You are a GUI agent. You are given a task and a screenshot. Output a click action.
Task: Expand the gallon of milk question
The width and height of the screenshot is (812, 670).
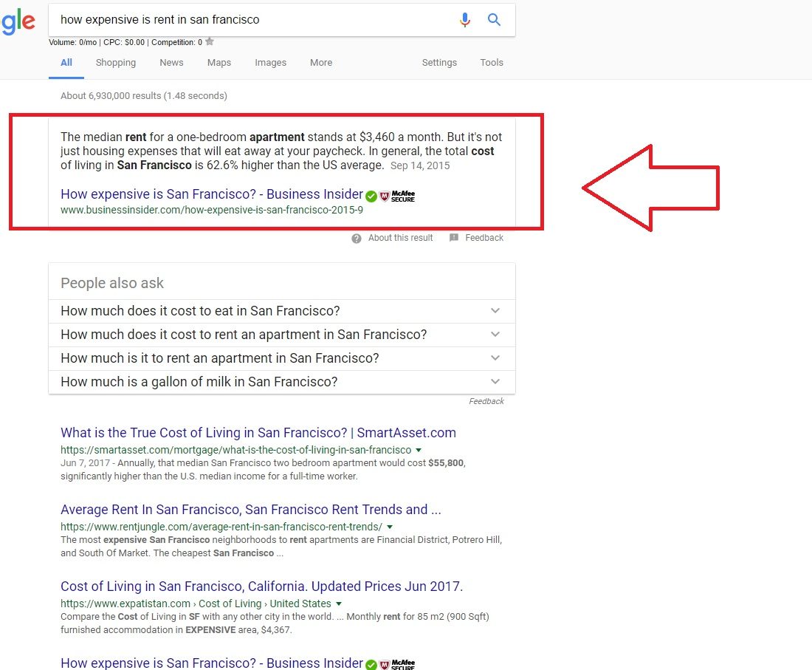pyautogui.click(x=282, y=382)
